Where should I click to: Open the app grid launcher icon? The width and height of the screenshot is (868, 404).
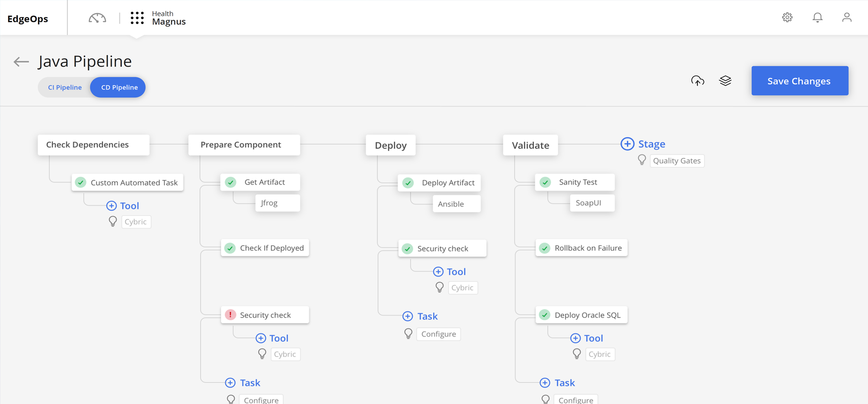pos(137,18)
